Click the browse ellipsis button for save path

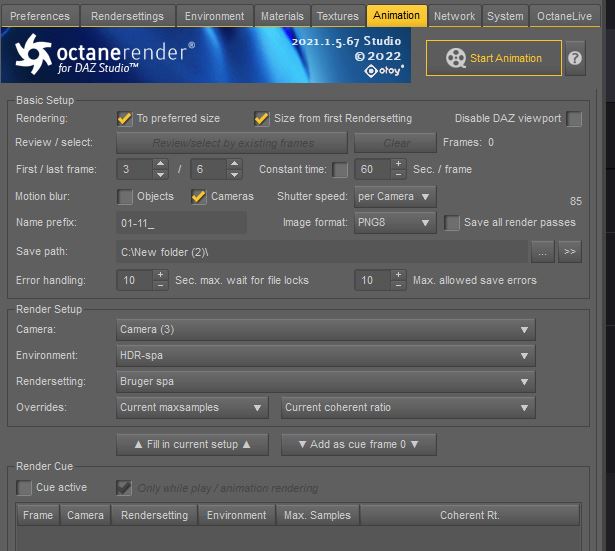[542, 252]
